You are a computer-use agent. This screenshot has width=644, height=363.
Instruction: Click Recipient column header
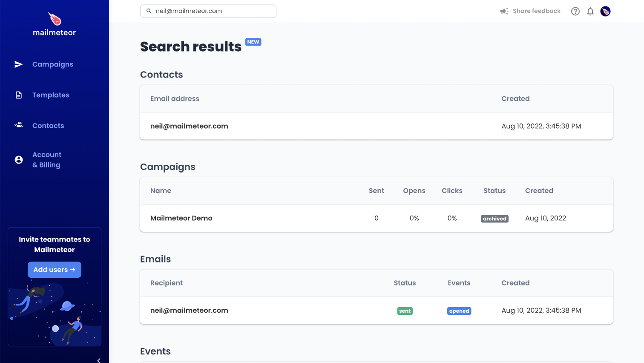(167, 283)
